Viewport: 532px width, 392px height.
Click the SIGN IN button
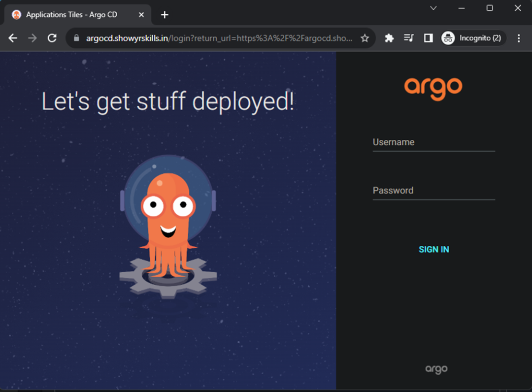point(433,250)
